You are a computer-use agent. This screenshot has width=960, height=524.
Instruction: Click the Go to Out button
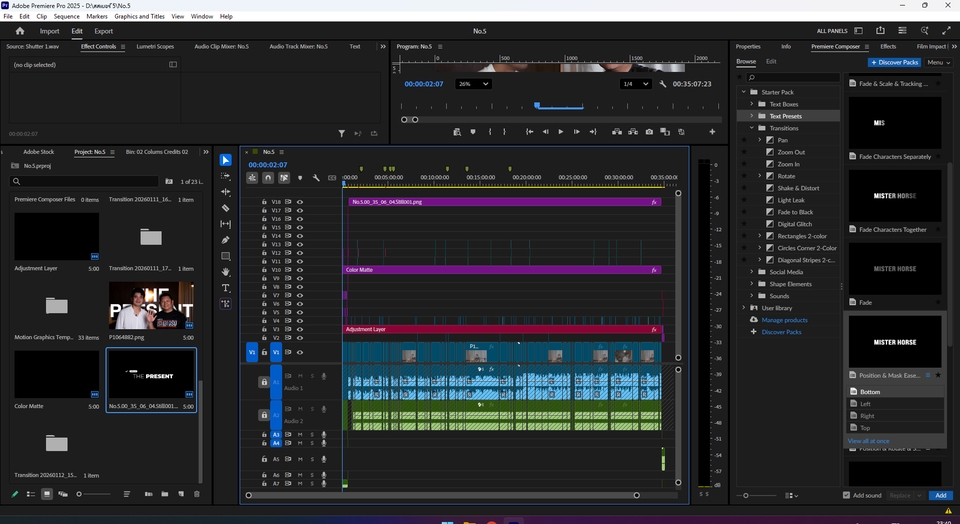(x=593, y=132)
